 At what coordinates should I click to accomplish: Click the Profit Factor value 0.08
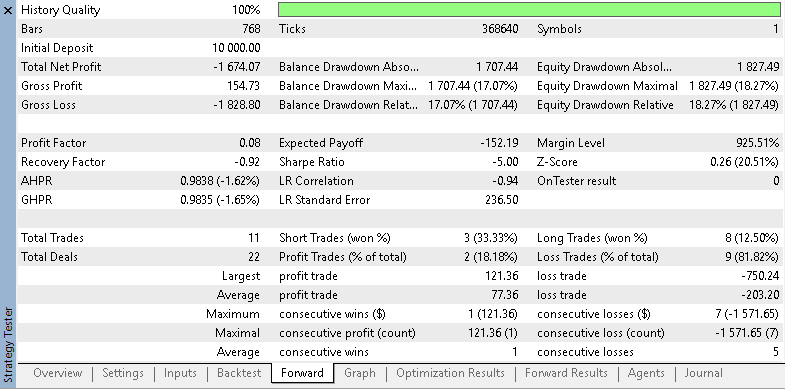(250, 143)
